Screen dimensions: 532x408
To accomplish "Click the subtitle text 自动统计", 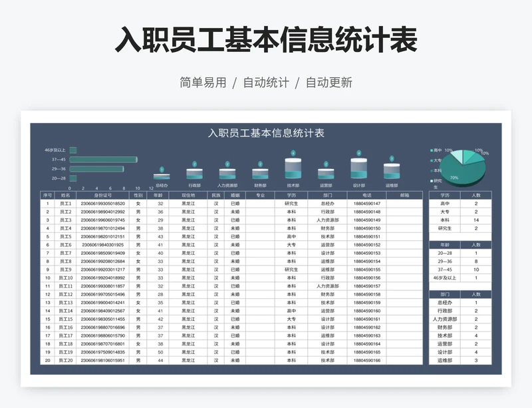I will point(266,83).
